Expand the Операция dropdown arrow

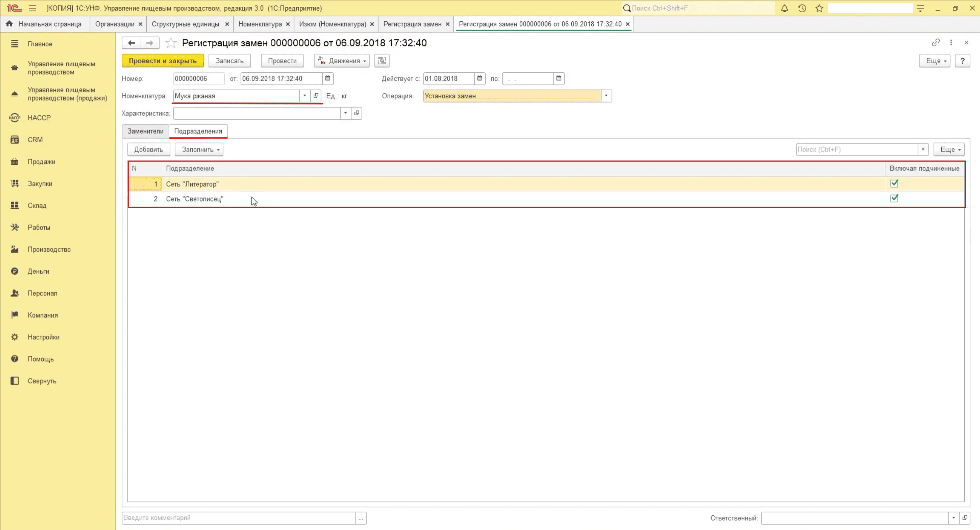tap(606, 96)
